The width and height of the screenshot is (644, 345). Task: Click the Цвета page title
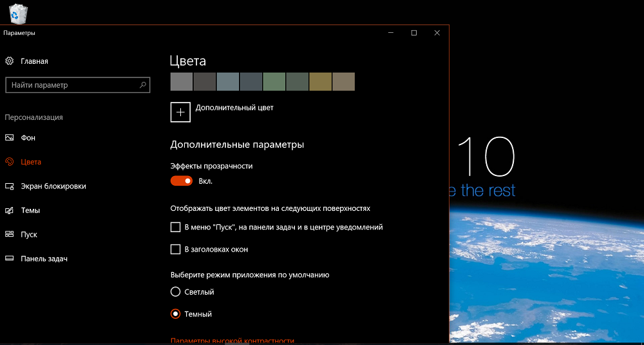[187, 61]
